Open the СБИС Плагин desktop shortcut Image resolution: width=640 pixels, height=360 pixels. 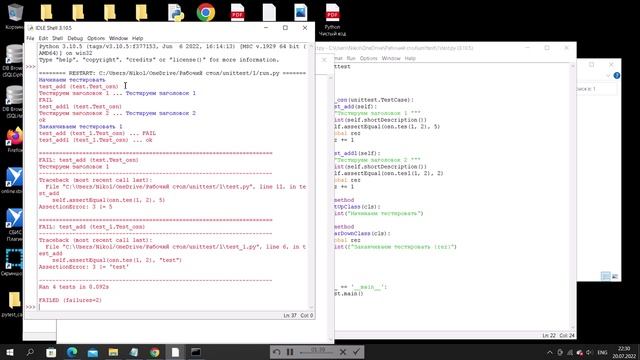pos(14,224)
